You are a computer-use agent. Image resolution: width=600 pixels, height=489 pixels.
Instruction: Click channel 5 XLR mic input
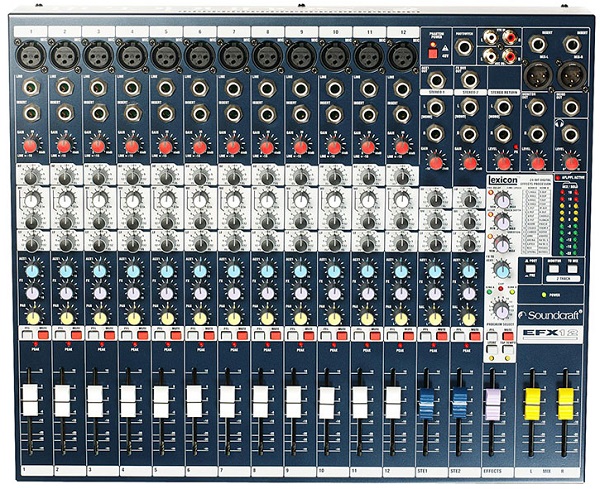pyautogui.click(x=166, y=55)
